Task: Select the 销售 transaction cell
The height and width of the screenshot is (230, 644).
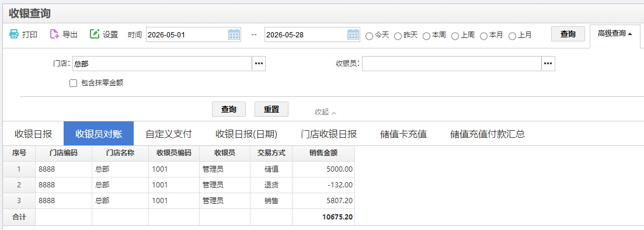Action: click(271, 201)
